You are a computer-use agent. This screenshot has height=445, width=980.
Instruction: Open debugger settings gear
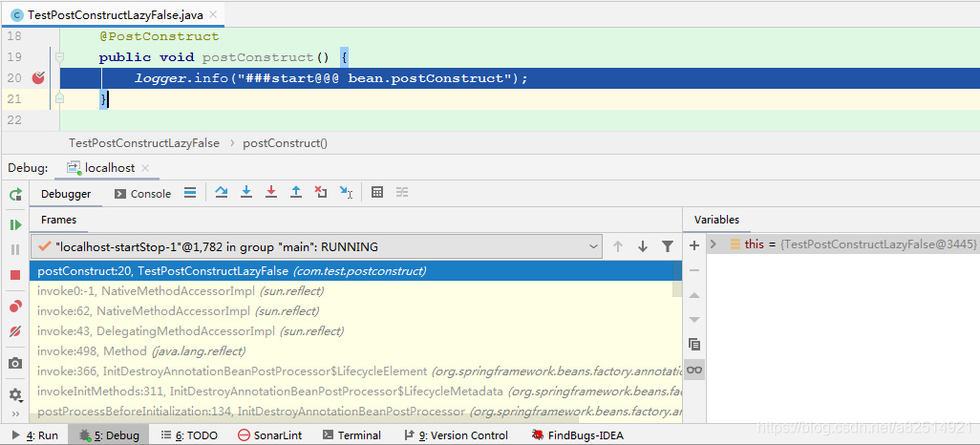(15, 394)
